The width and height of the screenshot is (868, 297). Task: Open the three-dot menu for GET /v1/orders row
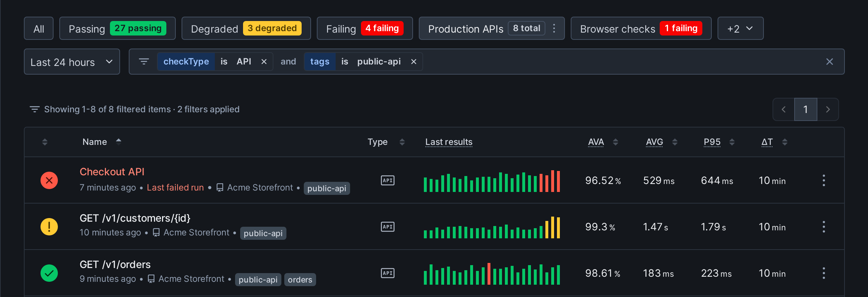[824, 273]
